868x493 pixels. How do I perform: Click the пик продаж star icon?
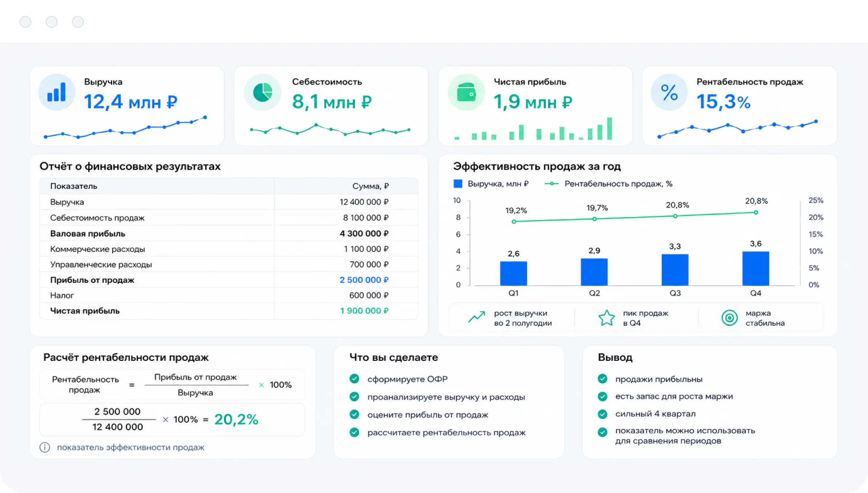click(606, 318)
